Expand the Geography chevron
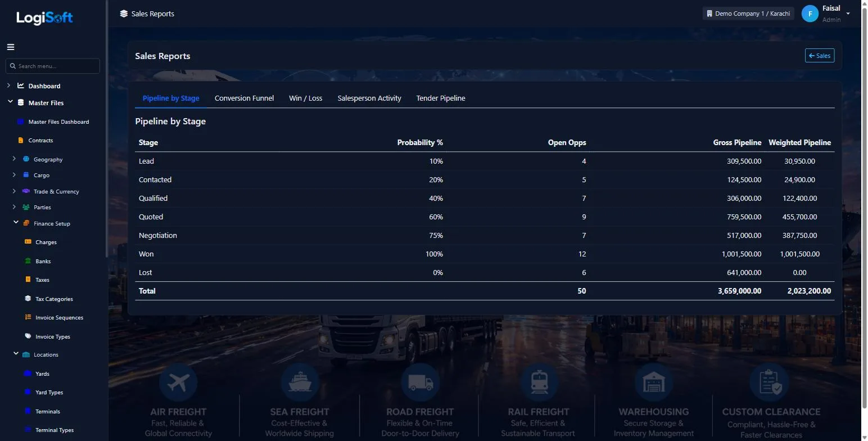868x441 pixels. point(14,159)
